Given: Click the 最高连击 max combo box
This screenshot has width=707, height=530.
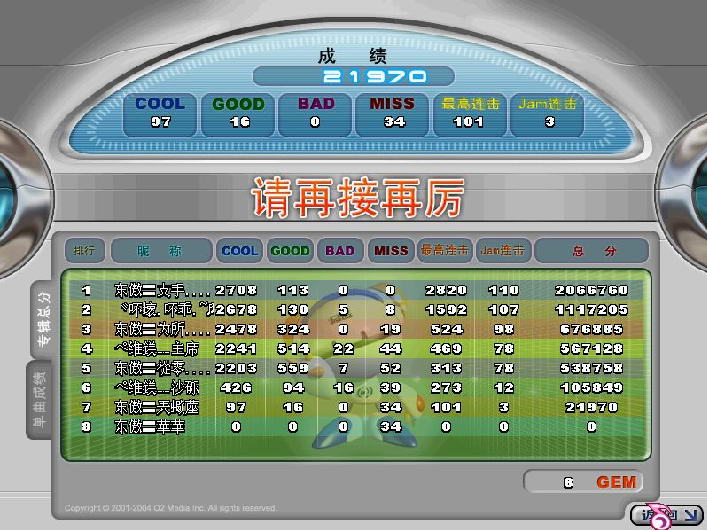Looking at the screenshot, I should (x=469, y=112).
